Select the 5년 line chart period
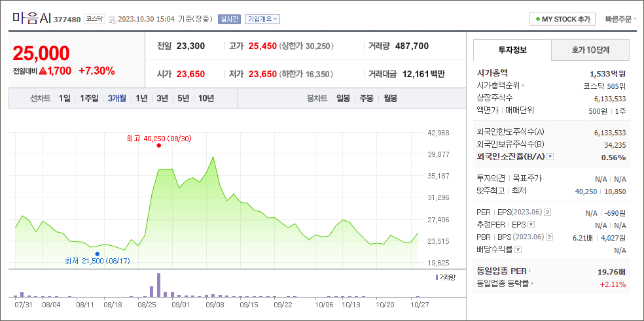This screenshot has width=644, height=321. pos(183,99)
